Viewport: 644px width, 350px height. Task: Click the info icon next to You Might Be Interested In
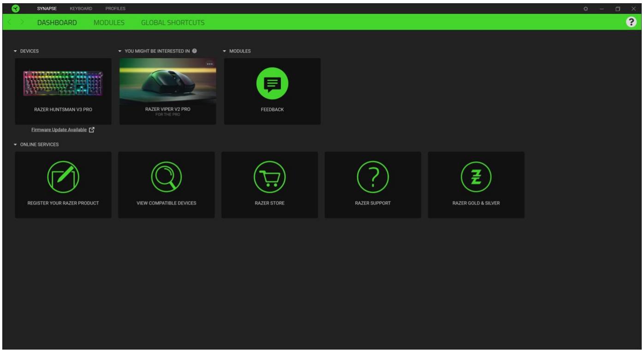tap(195, 51)
